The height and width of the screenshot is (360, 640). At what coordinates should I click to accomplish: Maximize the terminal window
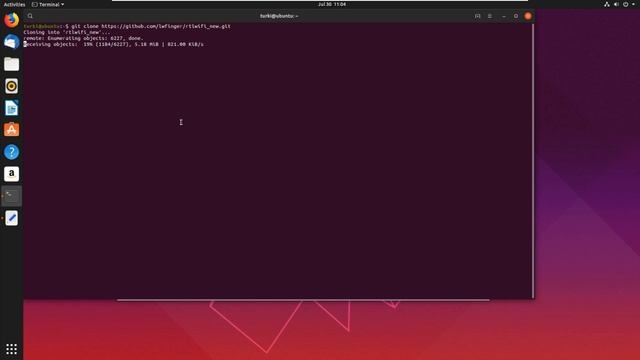click(x=516, y=16)
